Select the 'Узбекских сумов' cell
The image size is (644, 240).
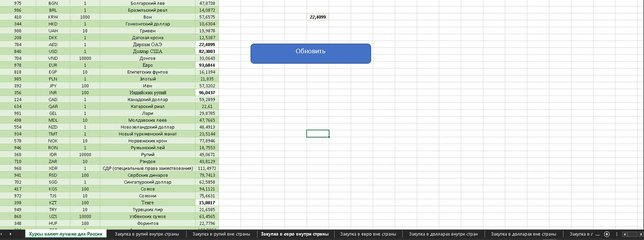click(x=148, y=216)
